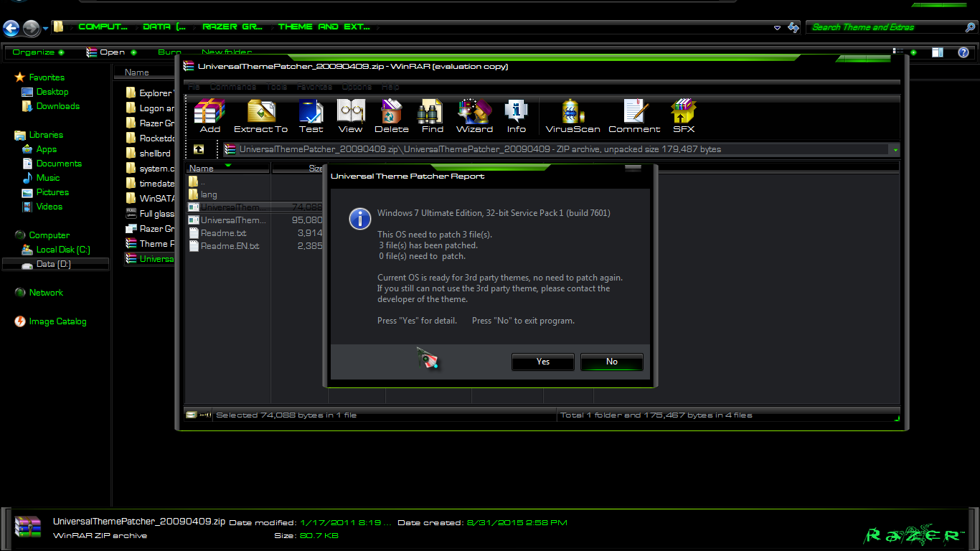980x551 pixels.
Task: Collapse the Libraries group
Action: pyautogui.click(x=46, y=135)
